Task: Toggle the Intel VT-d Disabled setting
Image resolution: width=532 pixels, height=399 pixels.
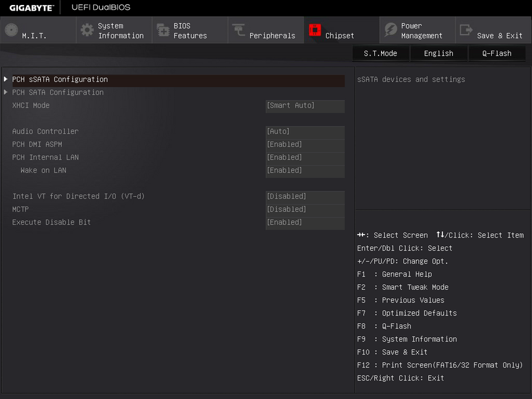Action: click(304, 197)
